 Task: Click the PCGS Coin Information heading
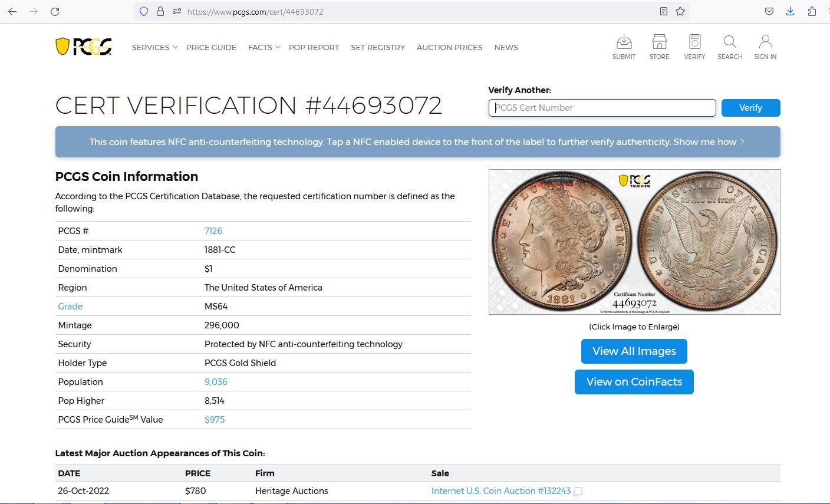point(126,177)
